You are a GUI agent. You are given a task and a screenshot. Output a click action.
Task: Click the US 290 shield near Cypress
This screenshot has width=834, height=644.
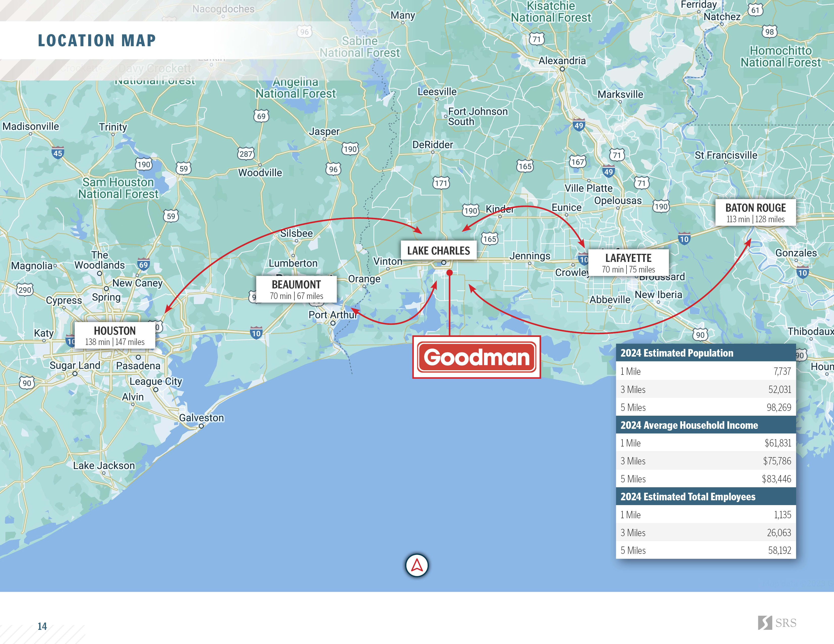pyautogui.click(x=25, y=290)
